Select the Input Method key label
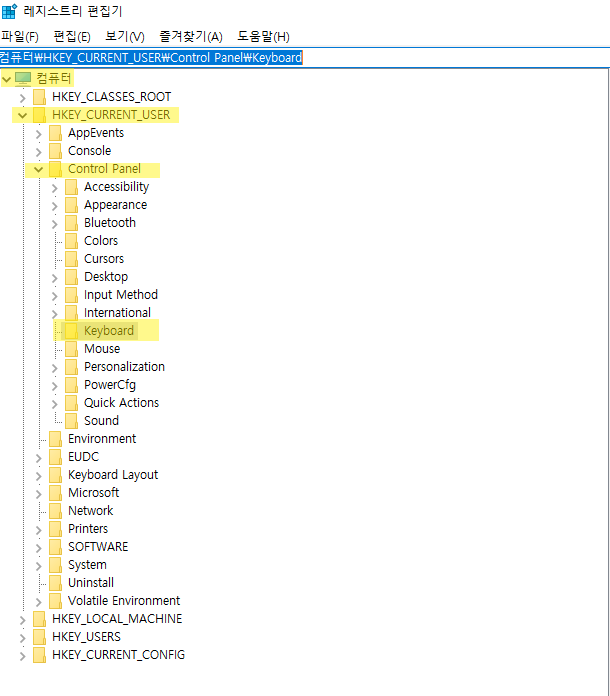Viewport: 610px width, 696px height. 121,295
